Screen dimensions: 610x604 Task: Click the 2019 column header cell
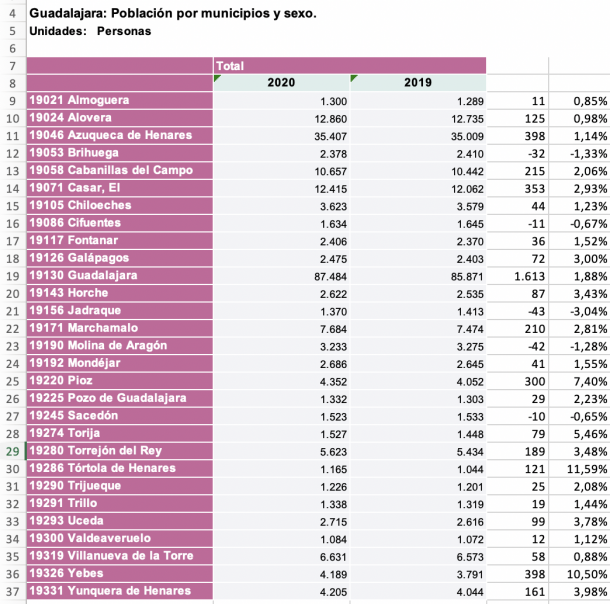[418, 83]
